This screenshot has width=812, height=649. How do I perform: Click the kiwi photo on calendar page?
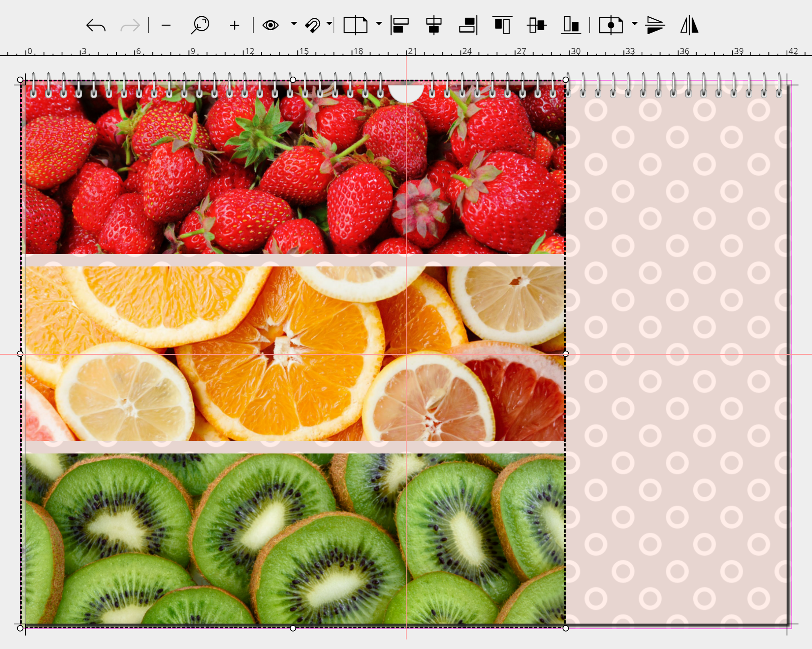[x=294, y=540]
